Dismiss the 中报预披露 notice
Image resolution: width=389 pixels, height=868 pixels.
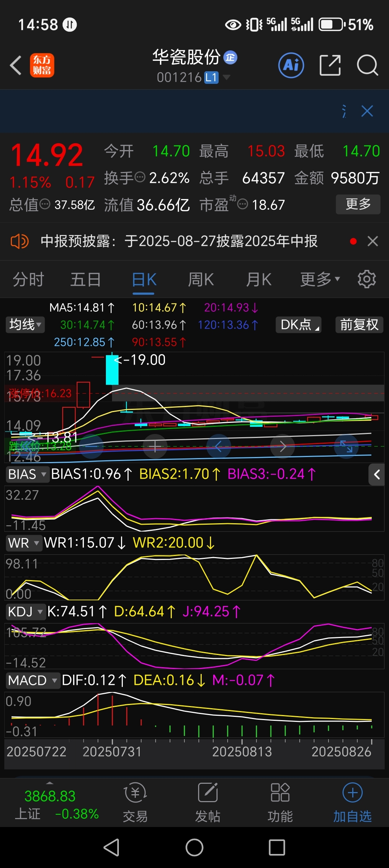click(x=373, y=241)
